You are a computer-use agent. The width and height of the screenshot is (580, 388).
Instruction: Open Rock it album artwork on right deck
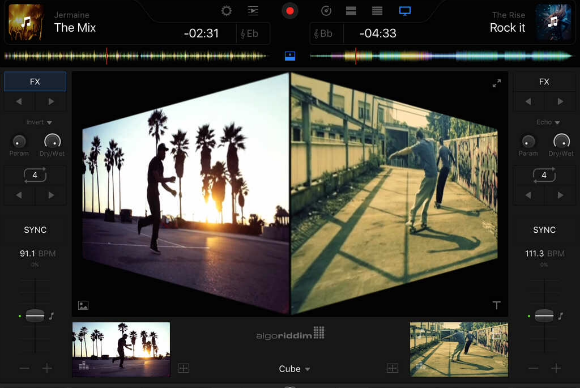coord(553,23)
